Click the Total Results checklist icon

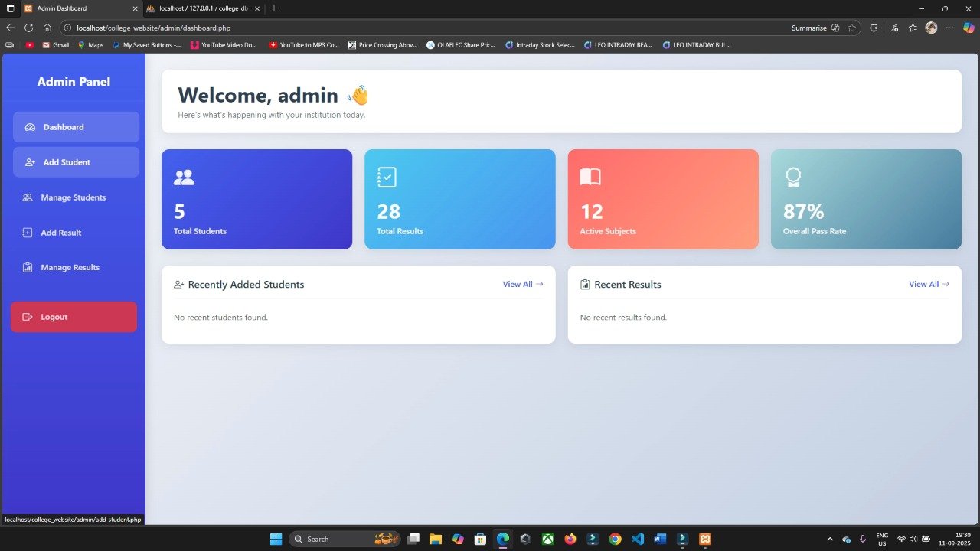[x=387, y=178]
